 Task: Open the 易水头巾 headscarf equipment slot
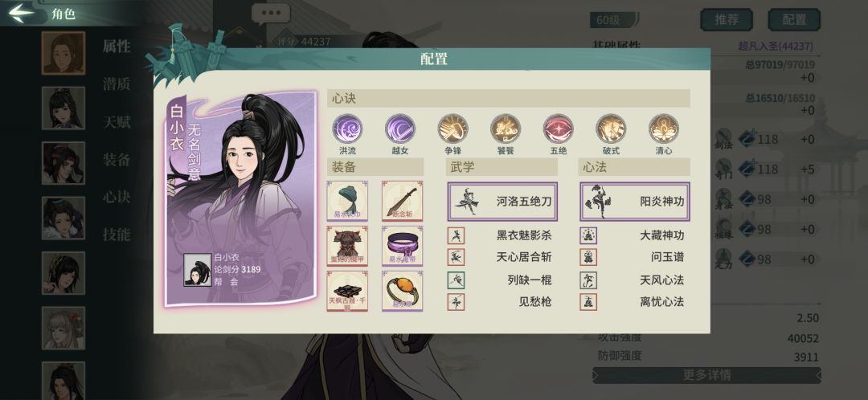pos(347,201)
